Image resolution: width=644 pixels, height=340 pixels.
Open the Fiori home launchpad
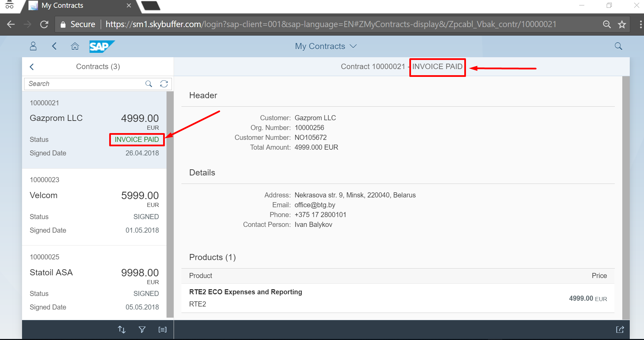click(x=75, y=46)
